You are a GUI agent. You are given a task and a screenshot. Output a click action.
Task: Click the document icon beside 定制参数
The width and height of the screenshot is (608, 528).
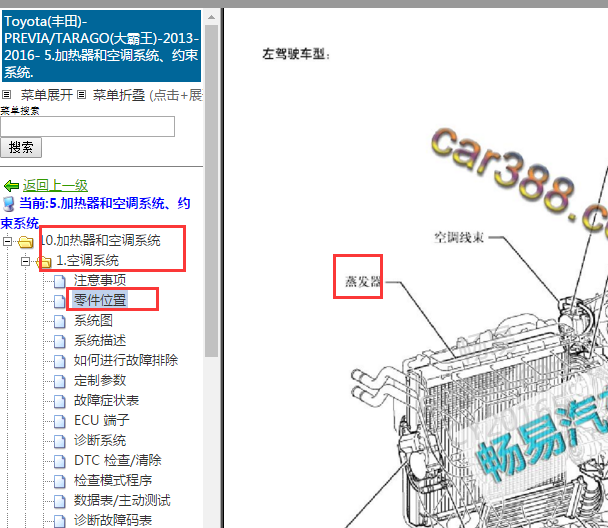pyautogui.click(x=59, y=381)
